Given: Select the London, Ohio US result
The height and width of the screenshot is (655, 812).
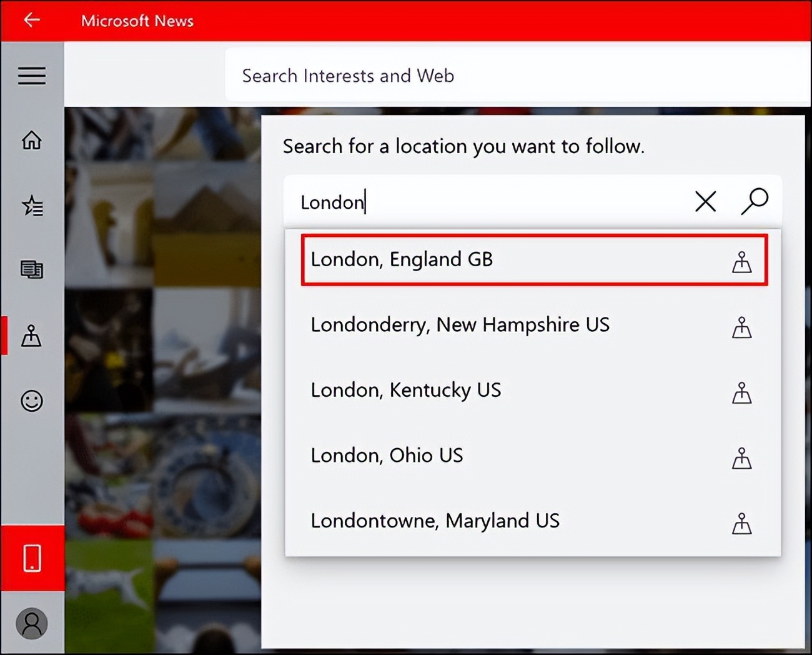Looking at the screenshot, I should (x=387, y=455).
